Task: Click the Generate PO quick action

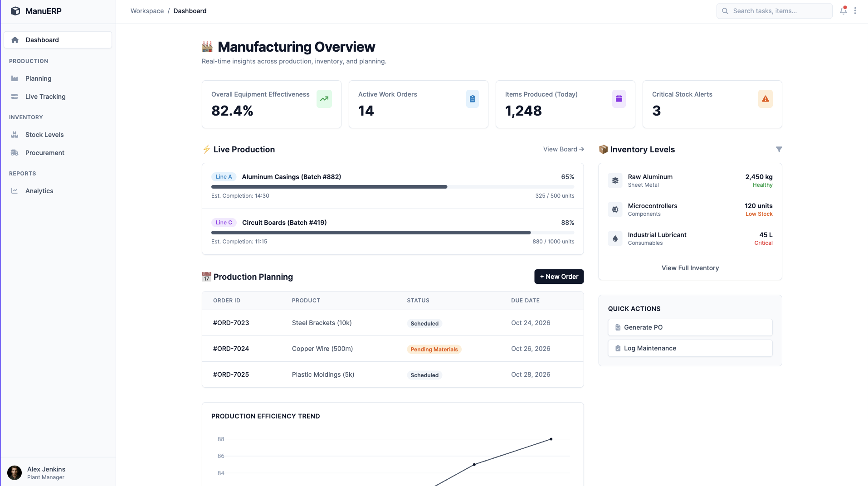Action: (690, 327)
